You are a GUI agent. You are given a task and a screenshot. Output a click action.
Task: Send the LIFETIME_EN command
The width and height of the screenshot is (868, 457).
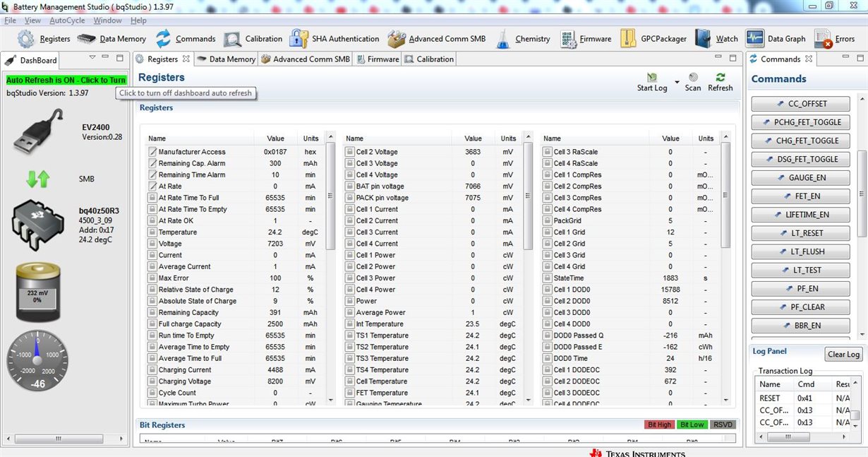(801, 215)
